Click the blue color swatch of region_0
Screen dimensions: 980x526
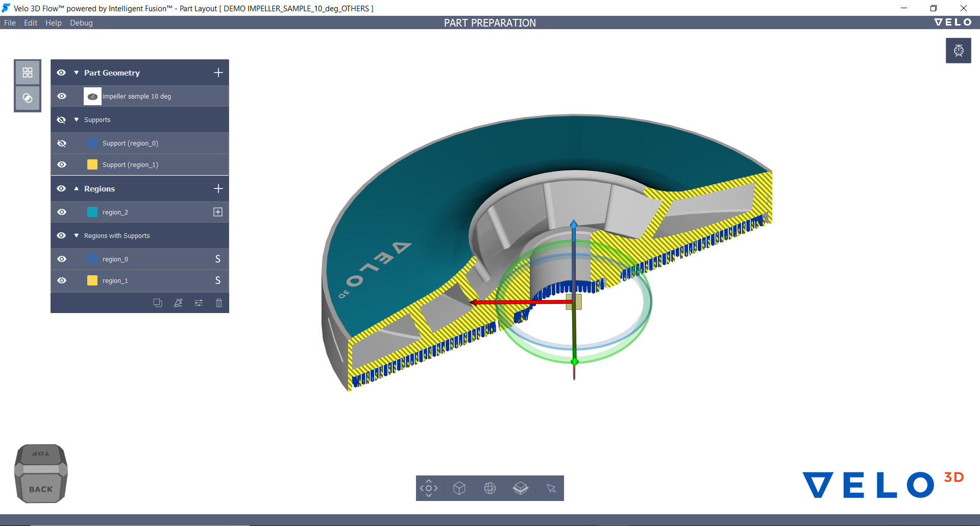(92, 259)
